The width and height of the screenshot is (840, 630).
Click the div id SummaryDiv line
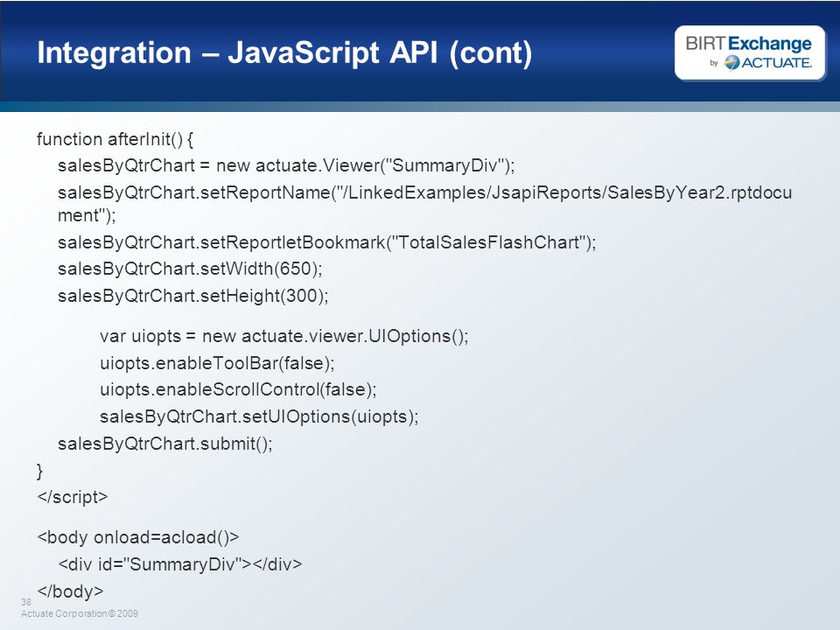coord(179,564)
